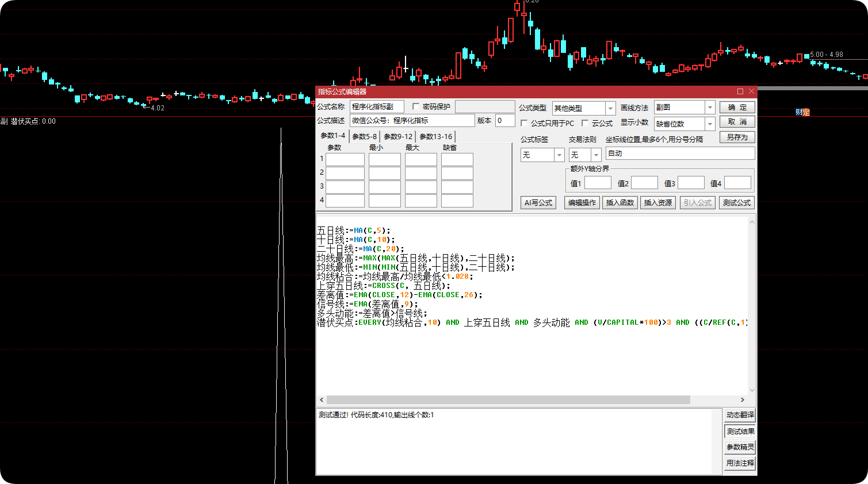Expand the 显示小数 dropdown showing 缺省位数
This screenshot has height=484, width=868.
tap(710, 124)
